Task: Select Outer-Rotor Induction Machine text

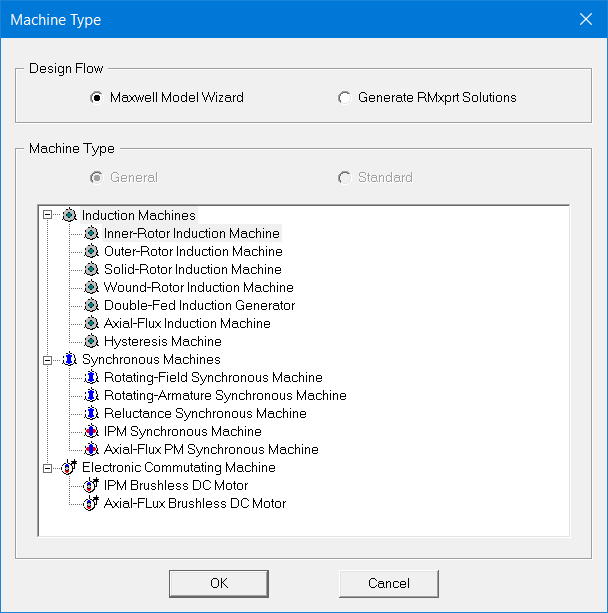Action: (x=193, y=251)
